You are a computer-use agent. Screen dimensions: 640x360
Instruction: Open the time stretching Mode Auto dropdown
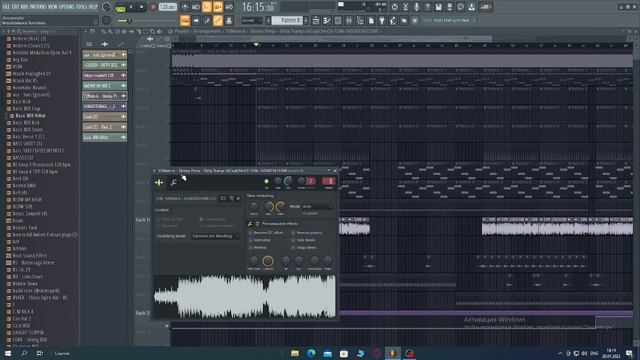[317, 207]
